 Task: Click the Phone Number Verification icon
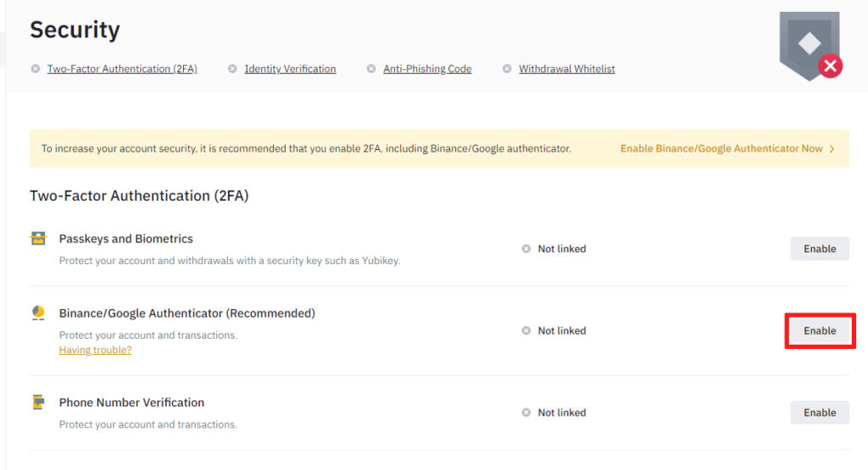pyautogui.click(x=38, y=402)
